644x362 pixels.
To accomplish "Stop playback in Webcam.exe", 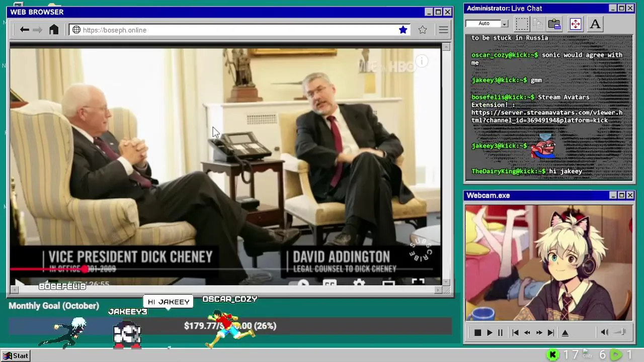I will 477,332.
